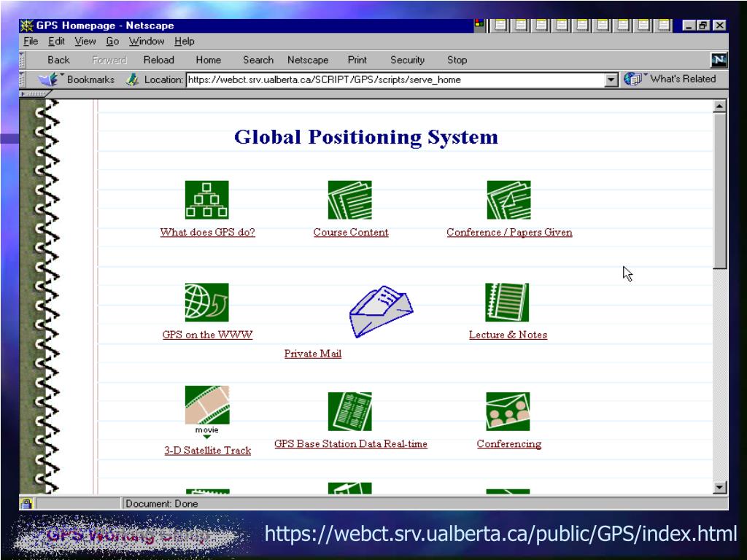
Task: Click the Netscape window title bar icon
Action: pyautogui.click(x=27, y=26)
